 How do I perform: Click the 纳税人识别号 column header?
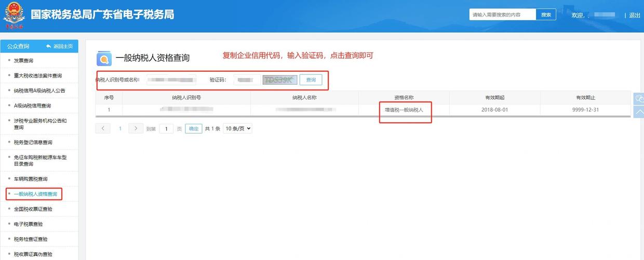tap(186, 97)
